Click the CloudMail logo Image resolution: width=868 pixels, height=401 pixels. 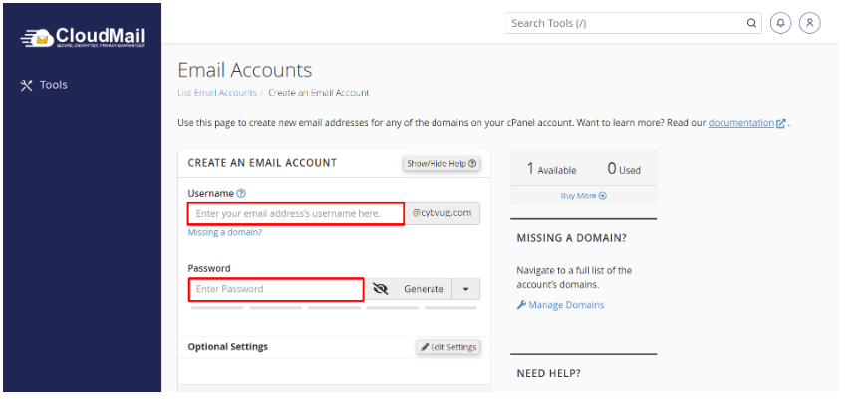tap(83, 38)
